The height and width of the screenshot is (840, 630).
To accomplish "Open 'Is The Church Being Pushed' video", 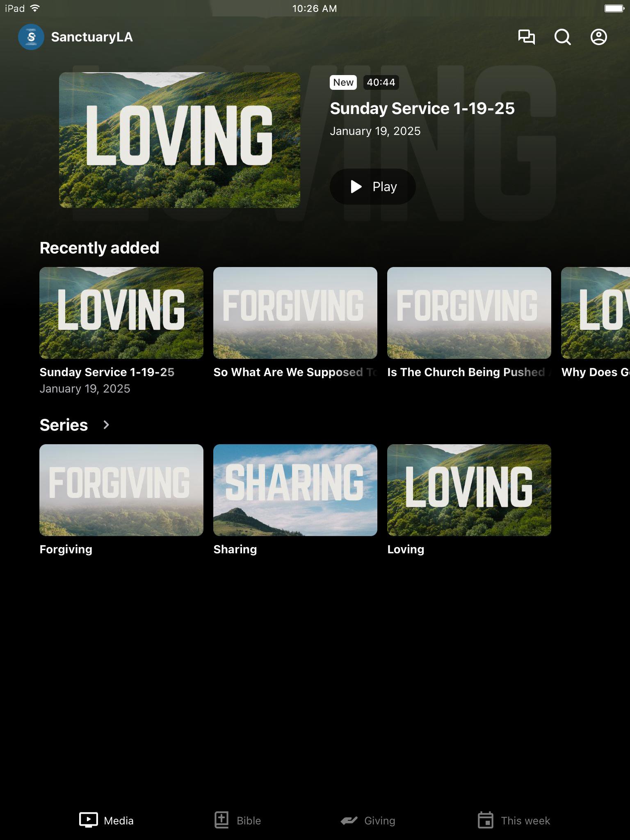I will (469, 313).
